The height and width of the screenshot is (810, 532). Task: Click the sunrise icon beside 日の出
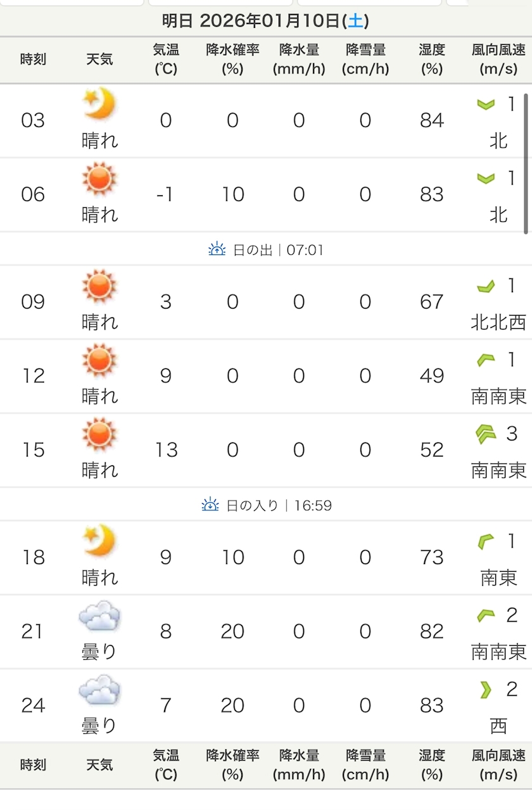click(217, 250)
